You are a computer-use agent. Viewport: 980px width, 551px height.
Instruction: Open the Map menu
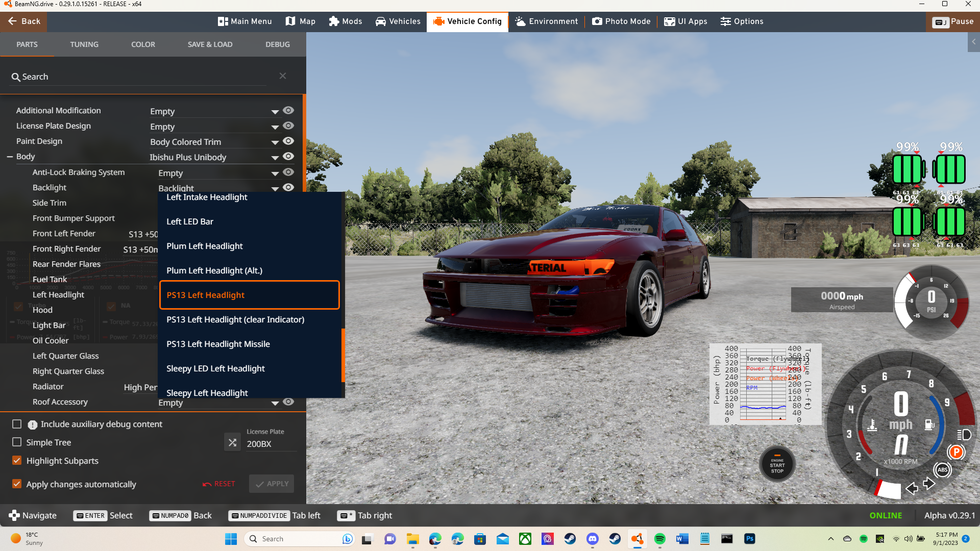pos(301,21)
